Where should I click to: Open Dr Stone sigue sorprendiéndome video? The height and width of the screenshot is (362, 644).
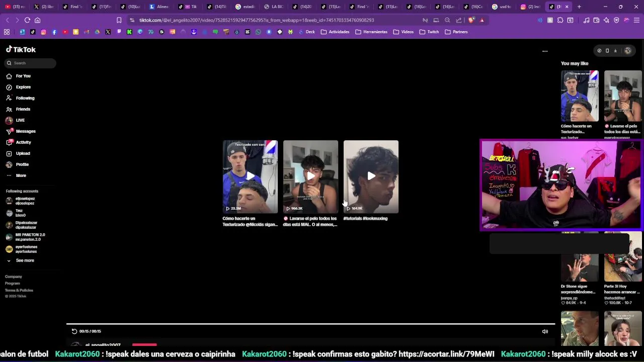(580, 269)
